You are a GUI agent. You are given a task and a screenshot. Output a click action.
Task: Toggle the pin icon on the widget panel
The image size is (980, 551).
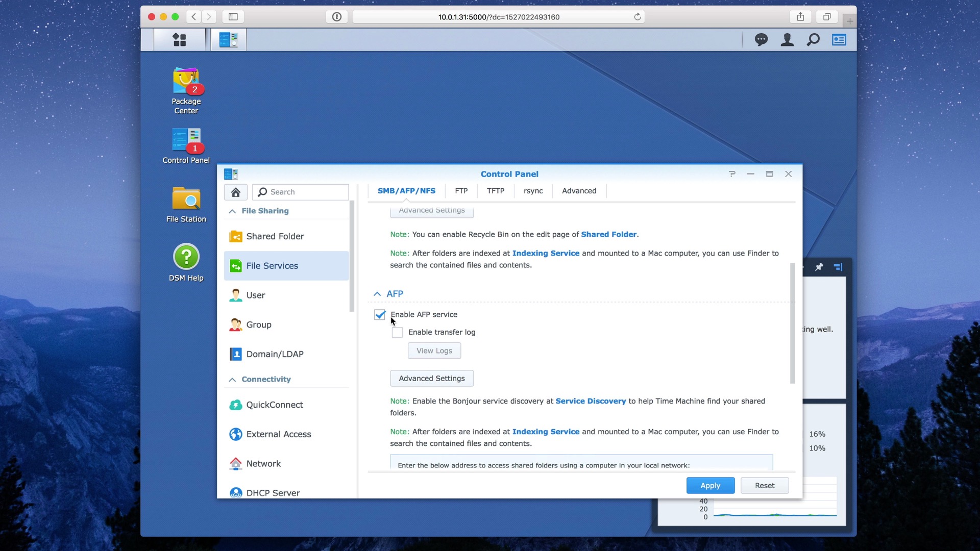[819, 267]
